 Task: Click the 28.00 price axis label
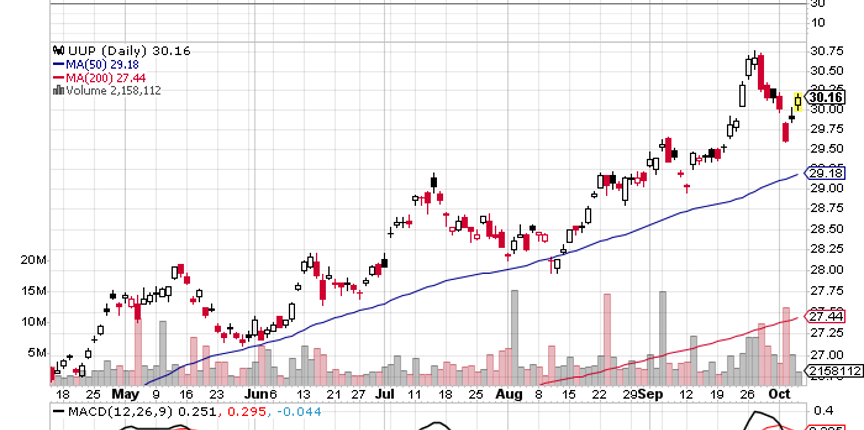point(825,270)
